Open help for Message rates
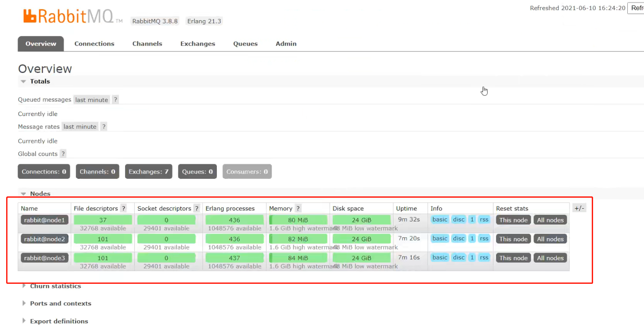The width and height of the screenshot is (644, 326). 104,127
